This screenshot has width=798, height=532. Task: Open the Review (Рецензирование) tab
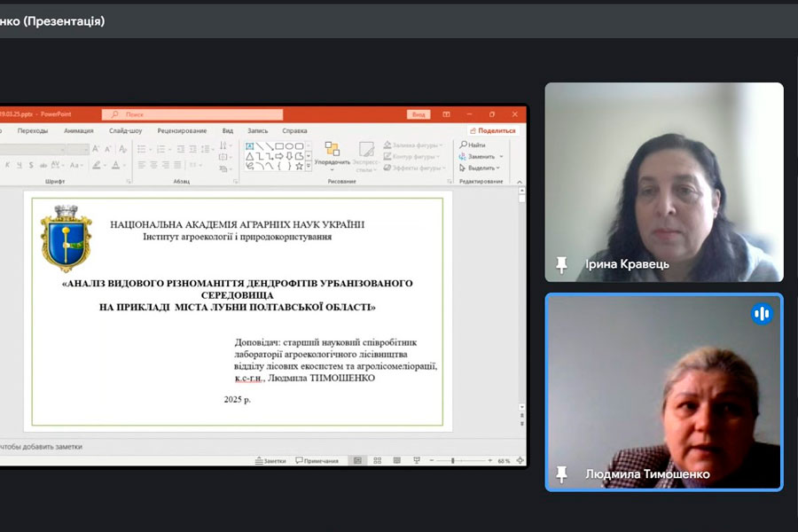[182, 131]
